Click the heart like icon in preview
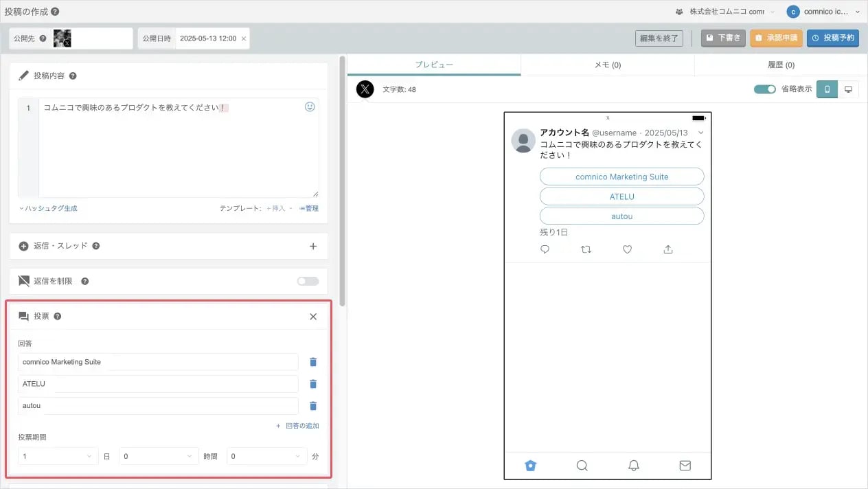868x489 pixels. pyautogui.click(x=627, y=249)
